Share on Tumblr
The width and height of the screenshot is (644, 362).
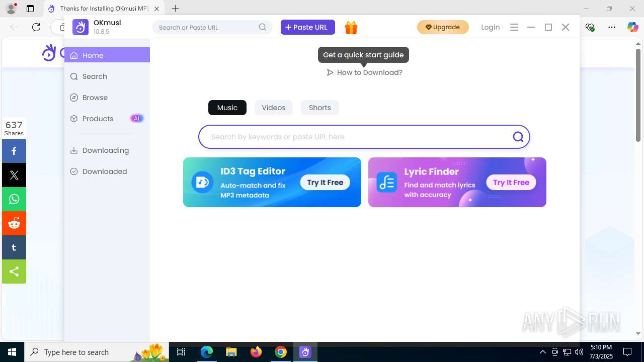tap(14, 247)
